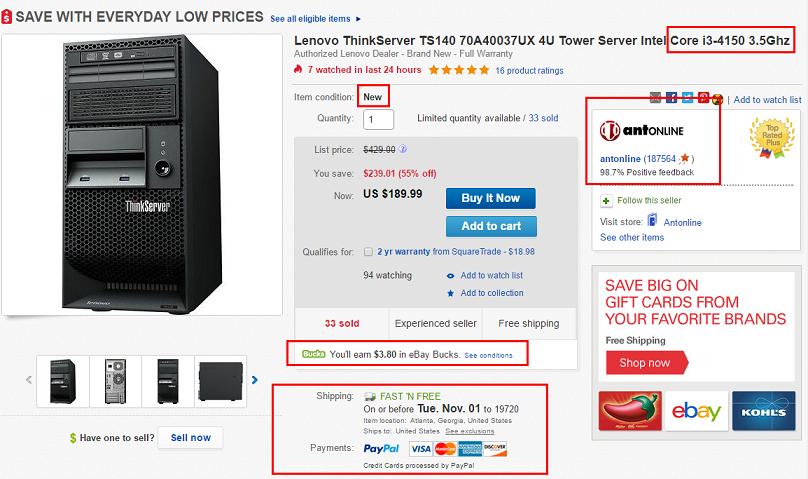The image size is (808, 479).
Task: Share listing on Twitter
Action: (x=688, y=98)
